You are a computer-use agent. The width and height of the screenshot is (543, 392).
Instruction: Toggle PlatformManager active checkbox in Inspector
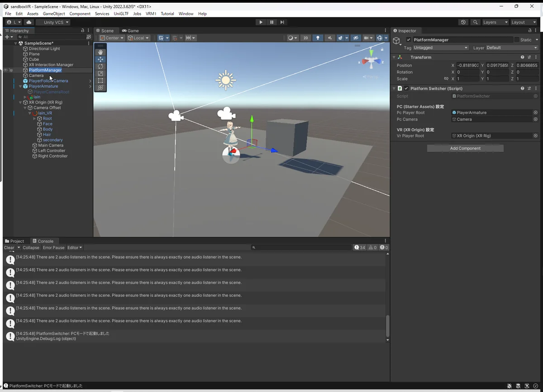[x=409, y=40]
